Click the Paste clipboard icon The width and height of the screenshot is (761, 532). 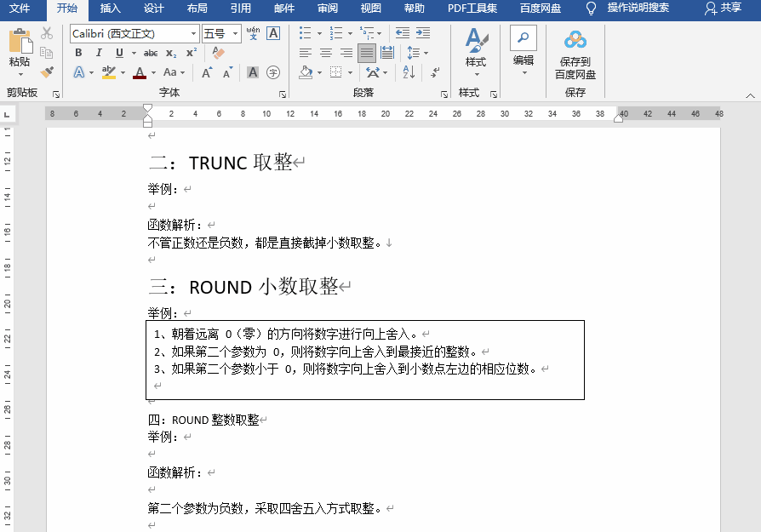click(x=20, y=41)
